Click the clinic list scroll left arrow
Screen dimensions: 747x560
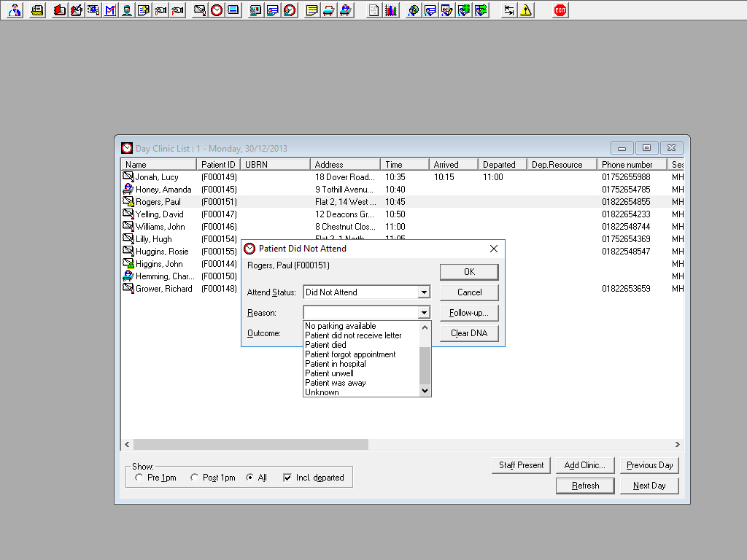(x=127, y=444)
